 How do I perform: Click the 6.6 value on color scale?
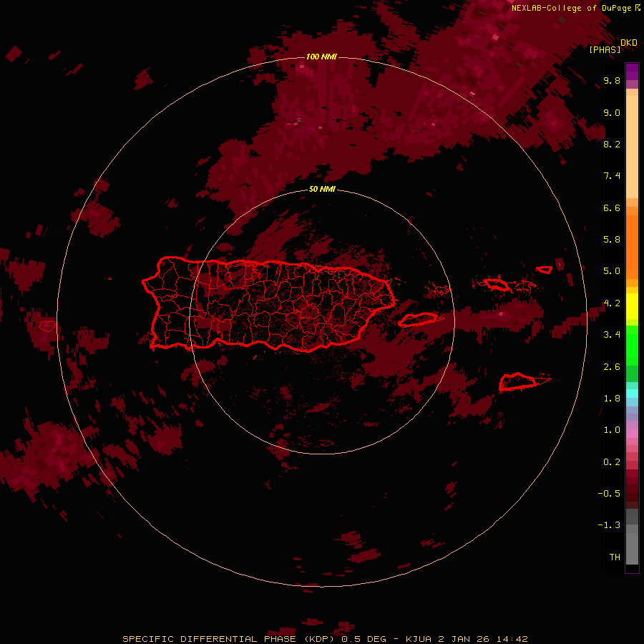coord(612,208)
